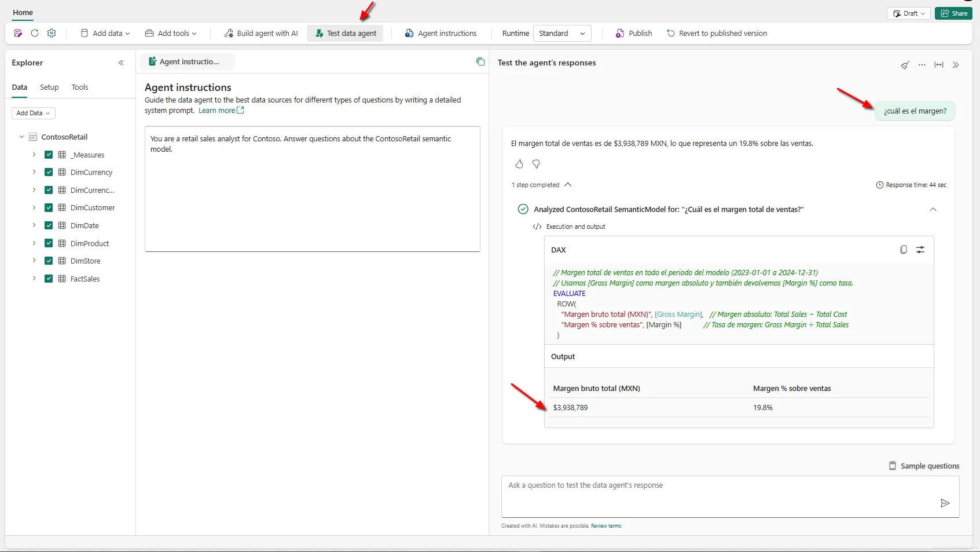
Task: Collapse the ContosoRetail tree node
Action: tap(21, 137)
